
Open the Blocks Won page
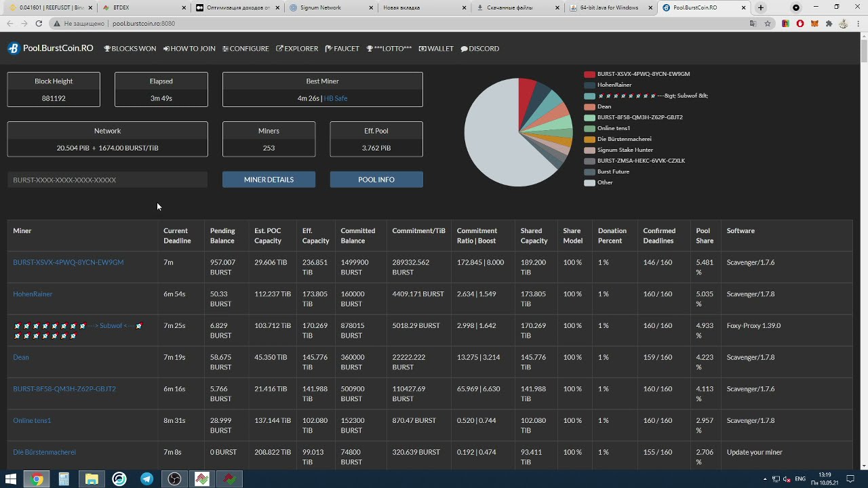(130, 49)
